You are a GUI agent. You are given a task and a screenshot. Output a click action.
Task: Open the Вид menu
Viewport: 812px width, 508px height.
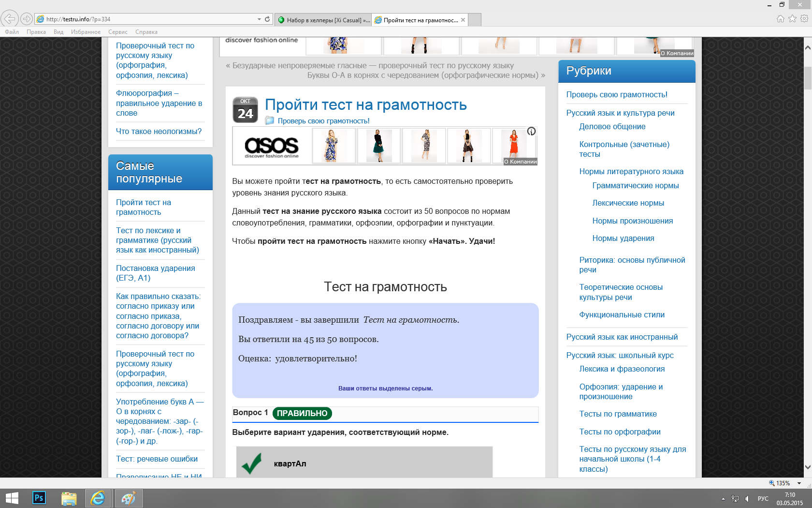tap(58, 32)
